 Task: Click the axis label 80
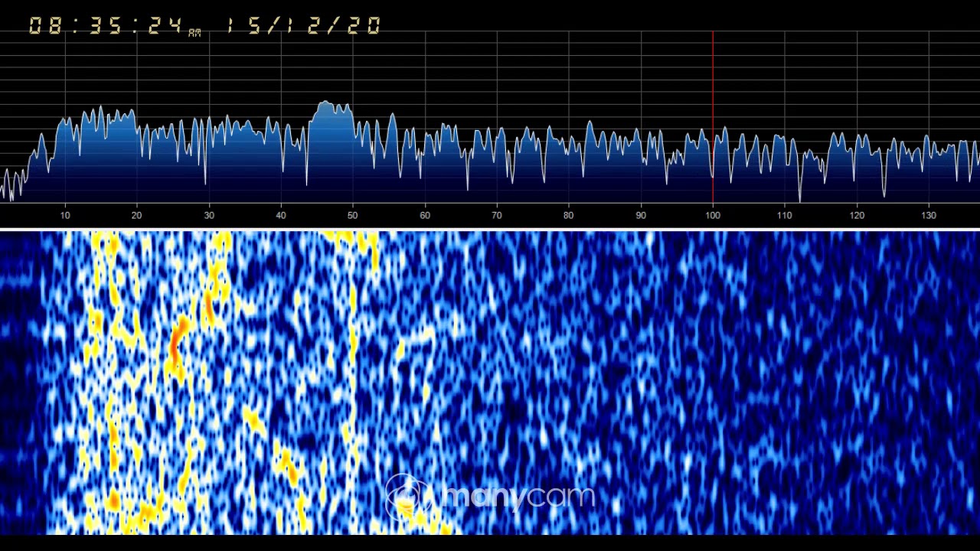pyautogui.click(x=569, y=216)
